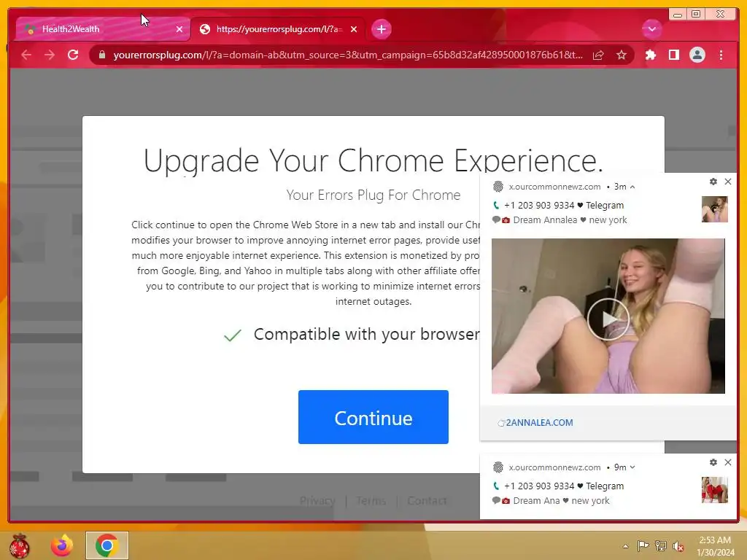Share this page icon
This screenshot has height=560, width=747.
[598, 55]
